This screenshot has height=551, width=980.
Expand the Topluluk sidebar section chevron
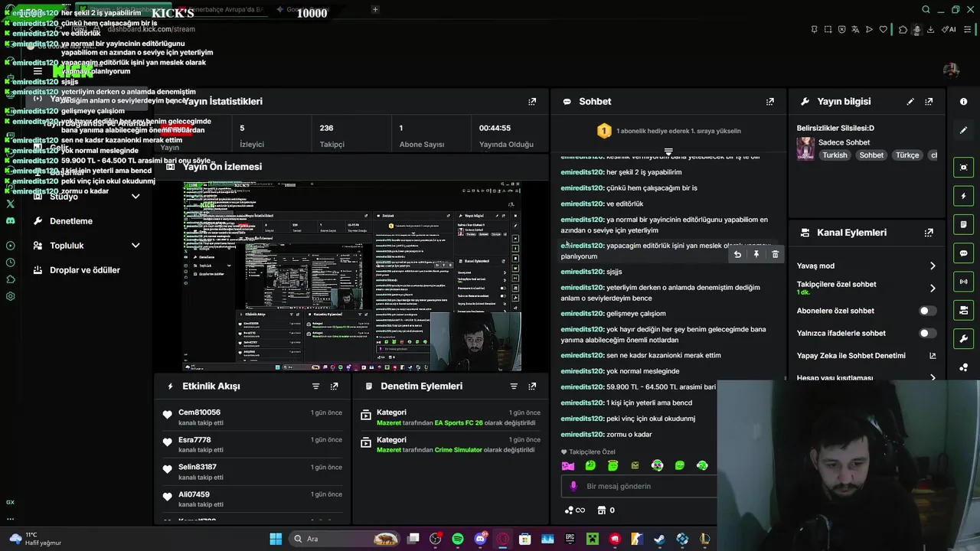(136, 246)
